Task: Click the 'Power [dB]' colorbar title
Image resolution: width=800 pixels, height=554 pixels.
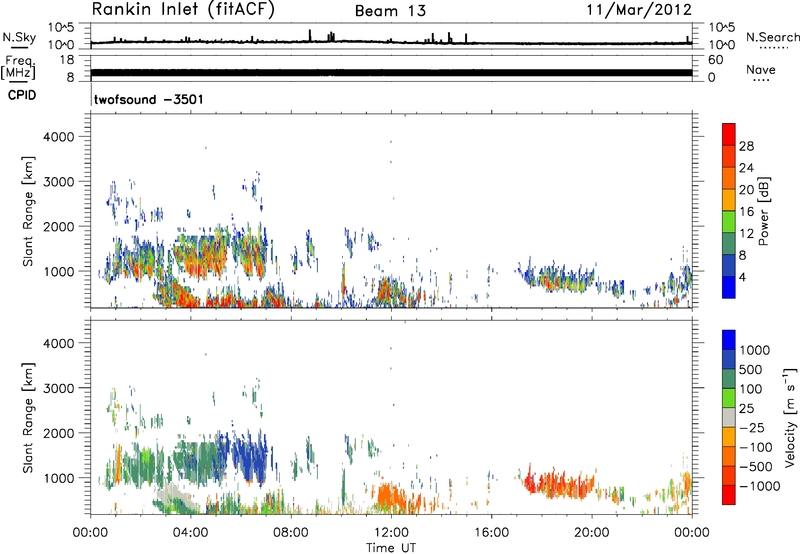Action: (764, 211)
